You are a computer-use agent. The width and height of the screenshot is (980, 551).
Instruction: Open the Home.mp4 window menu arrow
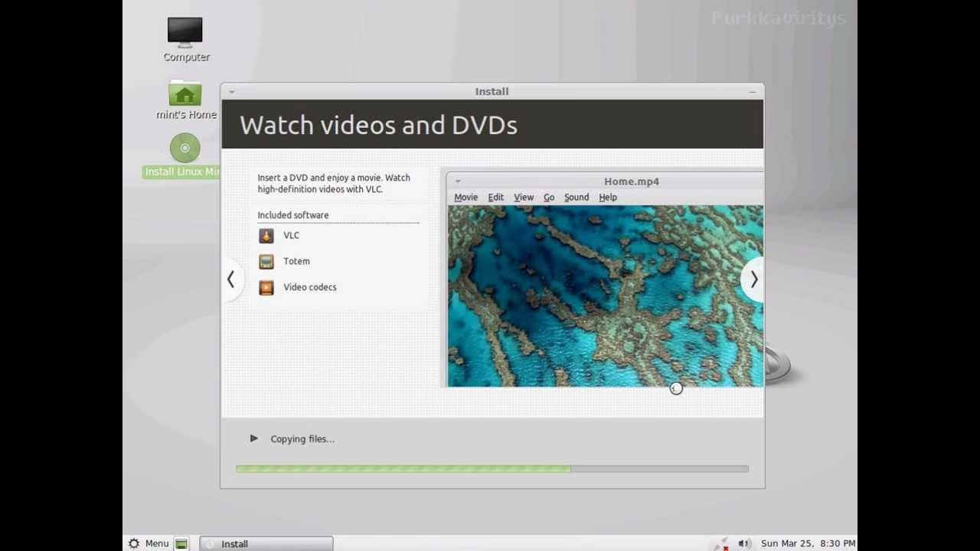[x=458, y=182]
